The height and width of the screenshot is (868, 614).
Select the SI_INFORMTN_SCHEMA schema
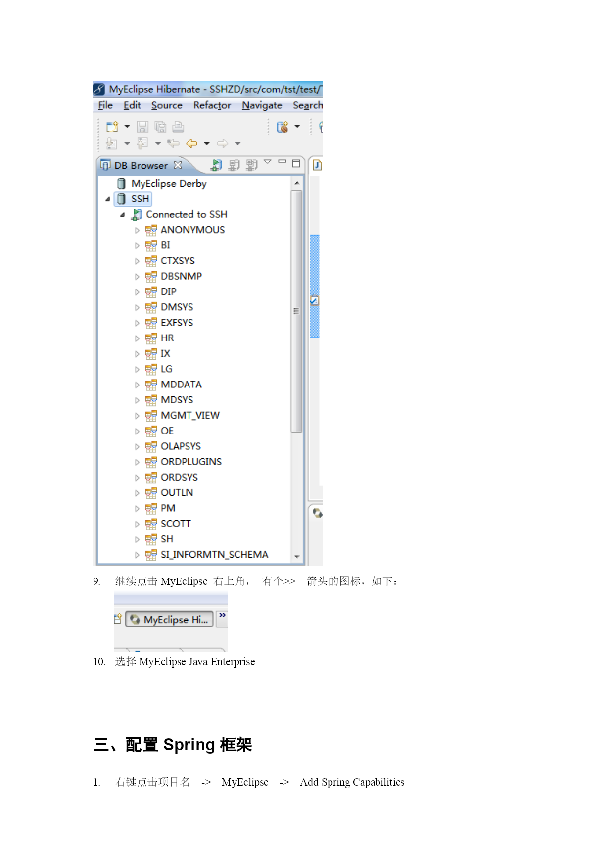pyautogui.click(x=214, y=555)
